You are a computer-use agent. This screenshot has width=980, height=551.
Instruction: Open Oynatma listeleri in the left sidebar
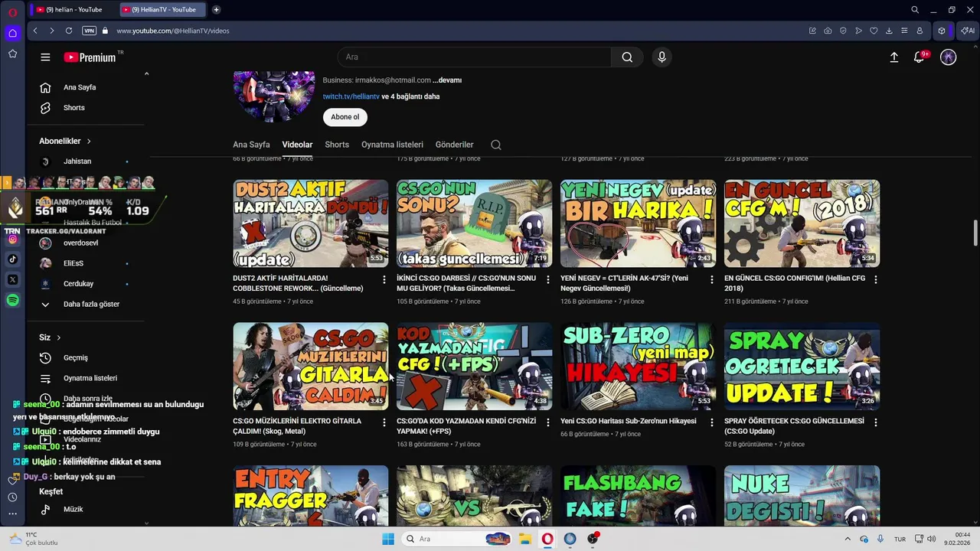(89, 378)
